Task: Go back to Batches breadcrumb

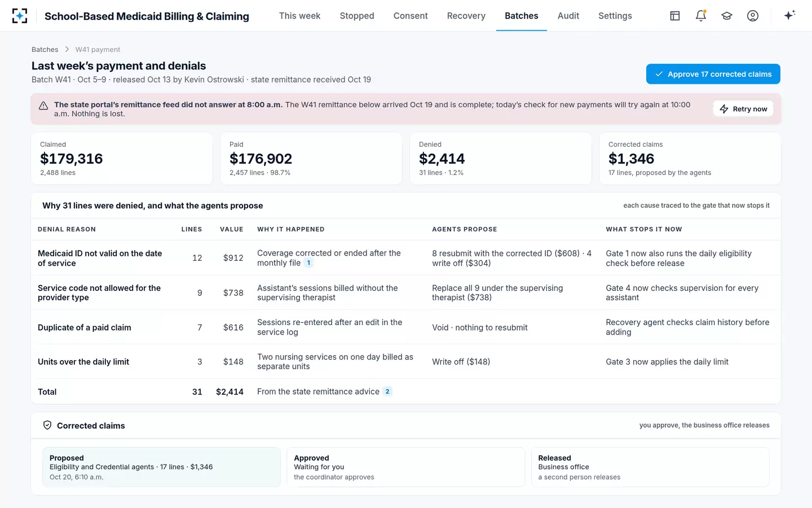Action: [45, 50]
